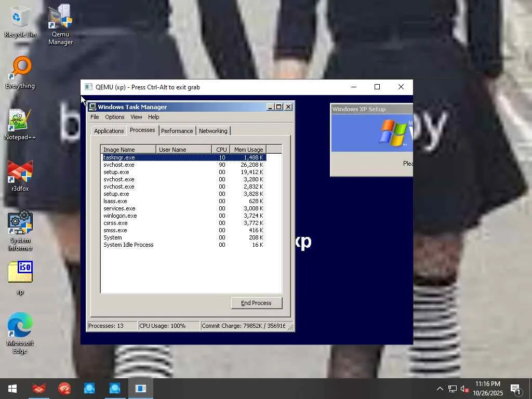This screenshot has height=399, width=532.
Task: Open the Notepad++ desktop shortcut
Action: (x=20, y=124)
